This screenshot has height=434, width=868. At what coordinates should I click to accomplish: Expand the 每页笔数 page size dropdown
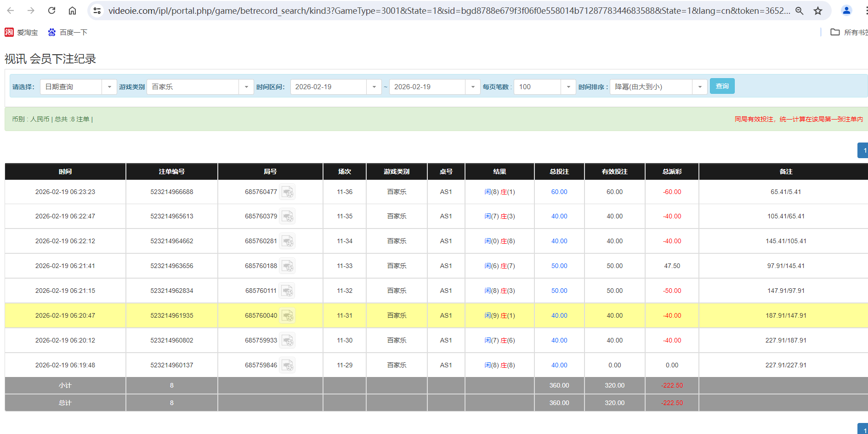(x=568, y=86)
